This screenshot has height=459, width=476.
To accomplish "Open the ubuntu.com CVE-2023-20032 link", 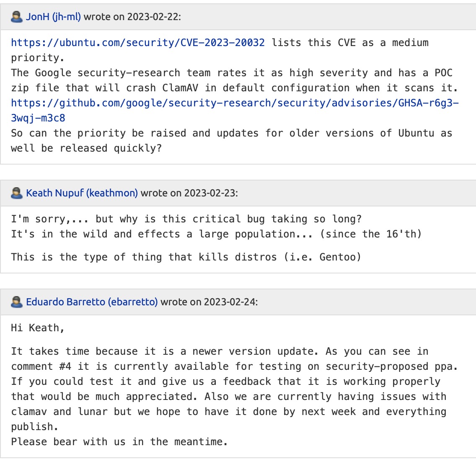I will click(x=138, y=43).
